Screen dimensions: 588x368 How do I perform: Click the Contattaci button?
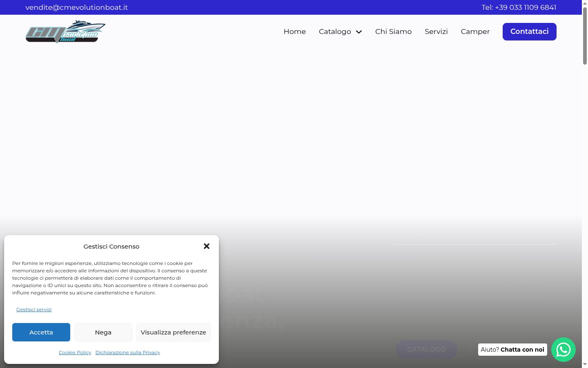(x=530, y=31)
